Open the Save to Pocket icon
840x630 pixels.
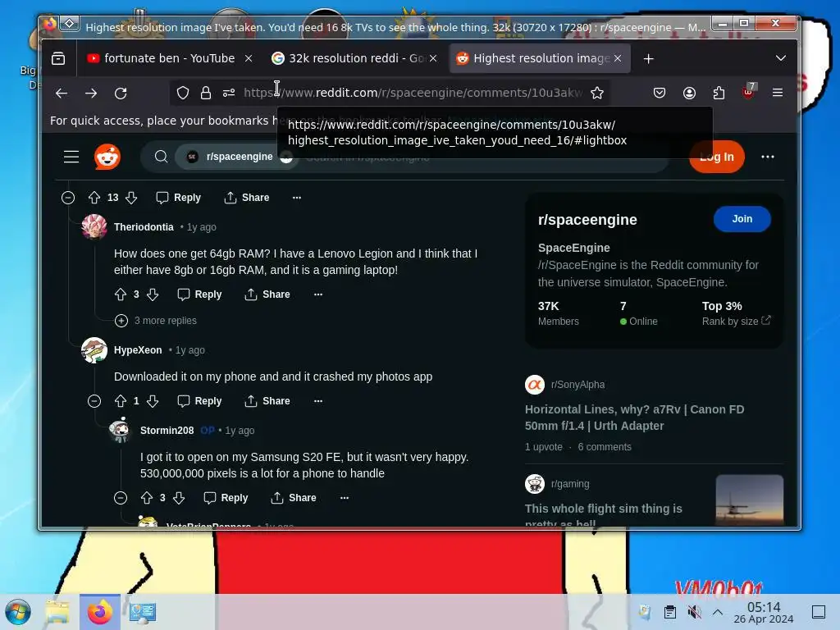[660, 94]
